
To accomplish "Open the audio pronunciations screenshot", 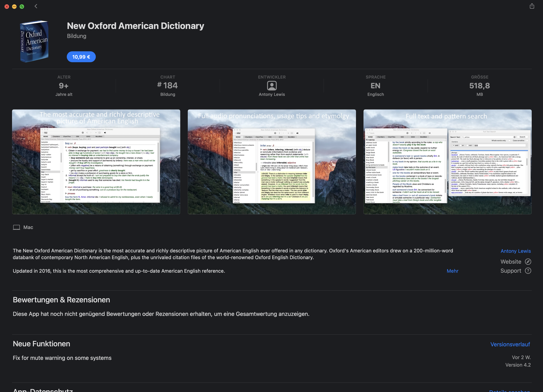I will pos(272,162).
